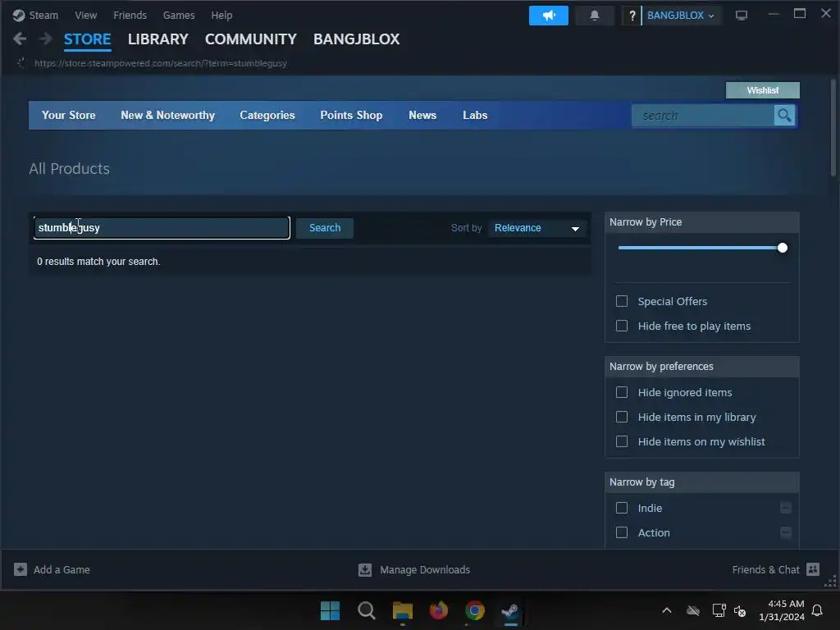Open Windows taskbar search

pos(367,610)
